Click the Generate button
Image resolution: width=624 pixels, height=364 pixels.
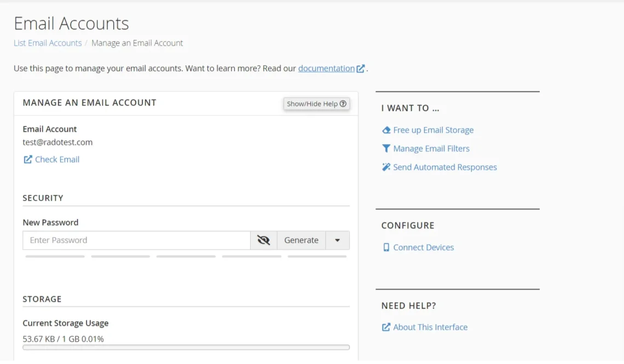pyautogui.click(x=301, y=240)
